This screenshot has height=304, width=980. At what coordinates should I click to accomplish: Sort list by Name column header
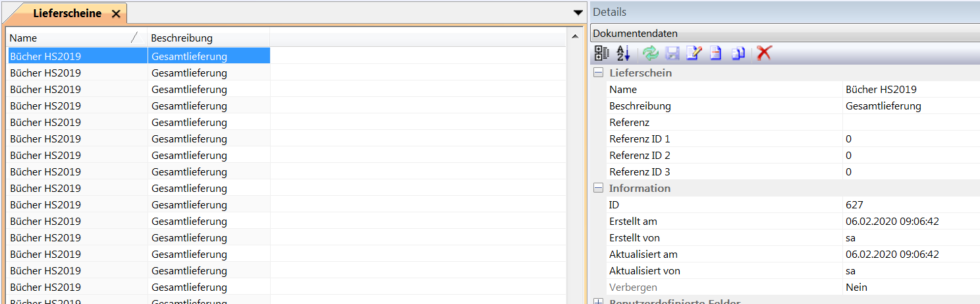coord(69,38)
